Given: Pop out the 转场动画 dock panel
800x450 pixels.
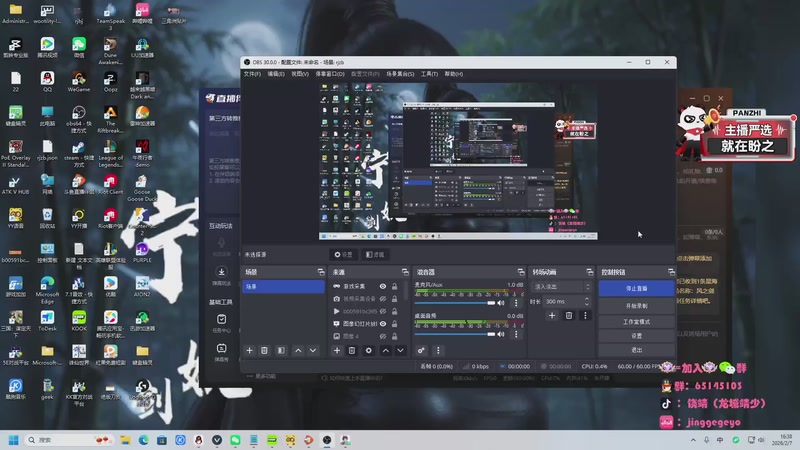Looking at the screenshot, I should pos(590,272).
